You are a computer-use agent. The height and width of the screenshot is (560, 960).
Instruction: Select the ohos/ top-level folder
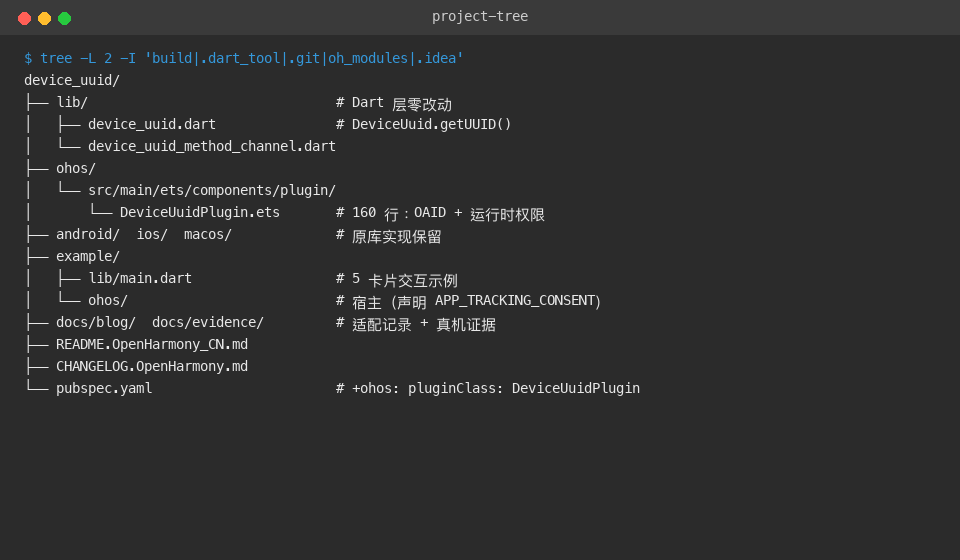tap(76, 168)
